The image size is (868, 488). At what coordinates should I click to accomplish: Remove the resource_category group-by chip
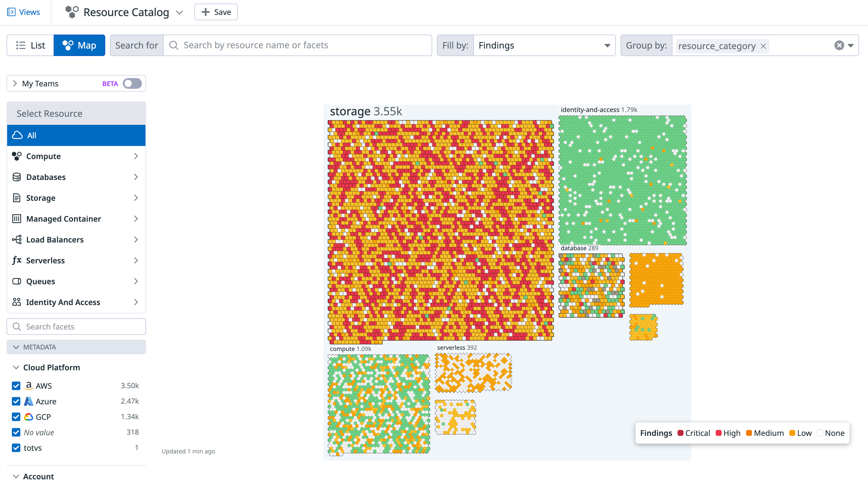tap(763, 46)
